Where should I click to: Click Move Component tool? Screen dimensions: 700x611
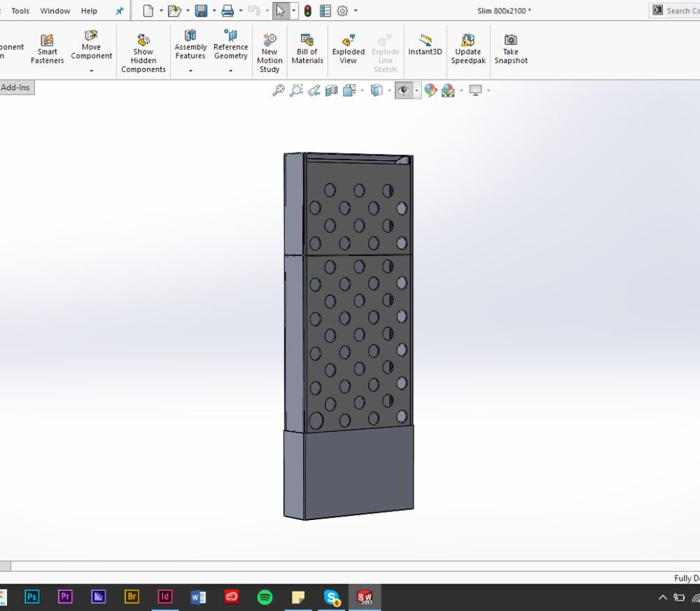click(x=91, y=45)
